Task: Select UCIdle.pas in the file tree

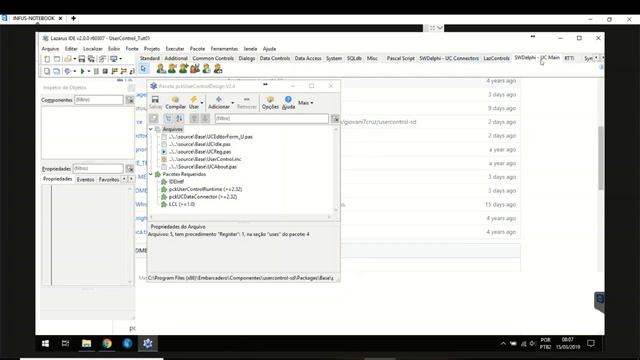Action: pos(200,144)
